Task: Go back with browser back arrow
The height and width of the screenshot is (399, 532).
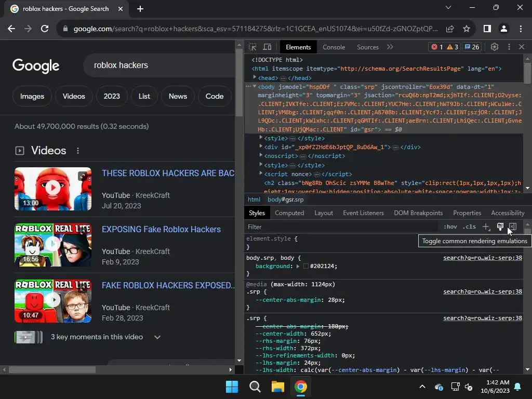Action: pos(11,29)
